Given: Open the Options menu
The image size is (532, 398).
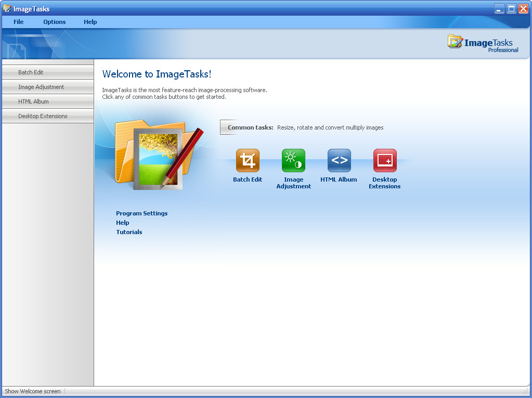Looking at the screenshot, I should tap(54, 22).
